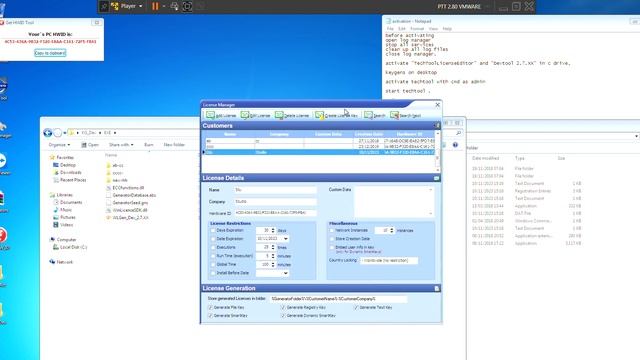This screenshot has height=360, width=640.
Task: Open the Format menu in Notepad
Action: [417, 29]
